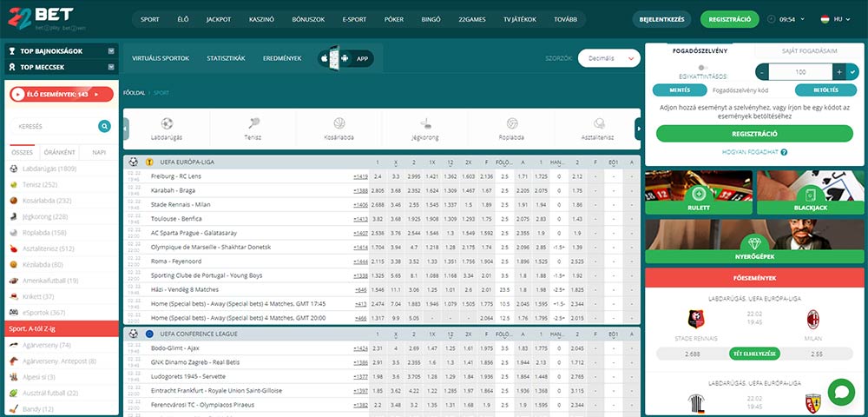Select the Röplabda volleyball icon in carousel
This screenshot has height=417, width=868.
pos(512,123)
